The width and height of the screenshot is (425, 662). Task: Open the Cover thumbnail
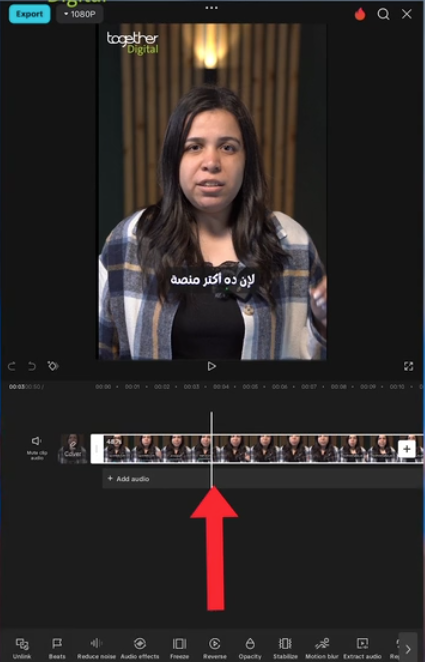(x=73, y=449)
